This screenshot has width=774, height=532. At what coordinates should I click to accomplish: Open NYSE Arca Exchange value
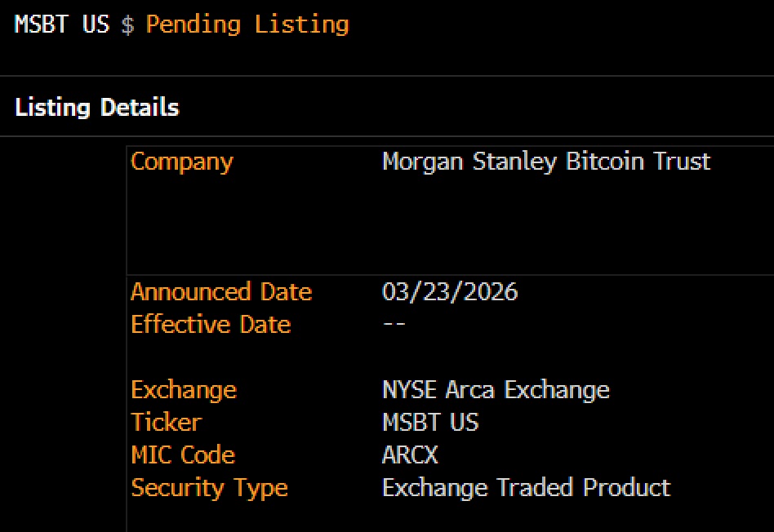(496, 390)
